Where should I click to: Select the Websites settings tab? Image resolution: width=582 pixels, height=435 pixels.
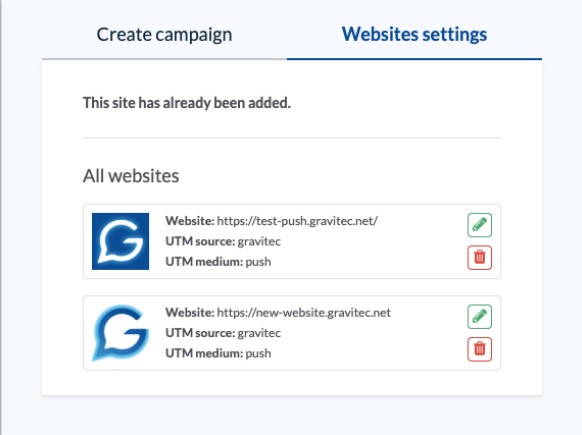[x=414, y=35]
